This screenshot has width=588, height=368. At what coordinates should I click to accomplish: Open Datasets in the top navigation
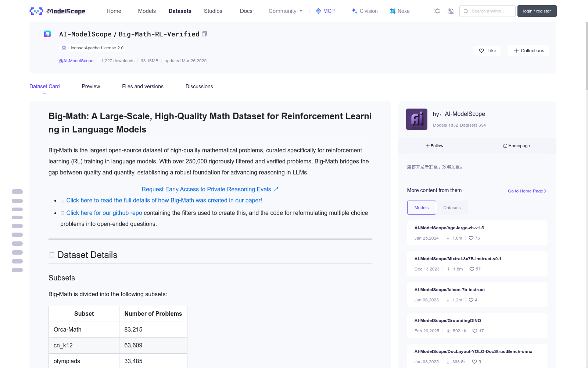coord(180,11)
